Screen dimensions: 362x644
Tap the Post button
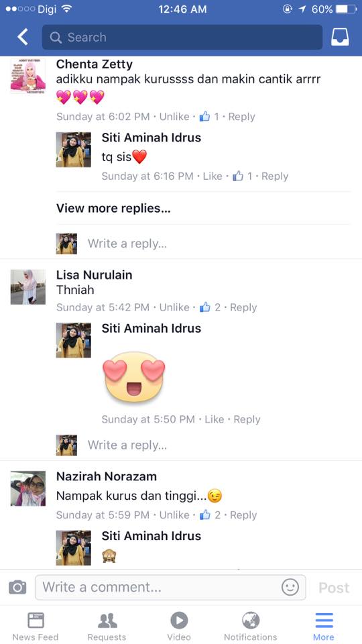point(334,588)
